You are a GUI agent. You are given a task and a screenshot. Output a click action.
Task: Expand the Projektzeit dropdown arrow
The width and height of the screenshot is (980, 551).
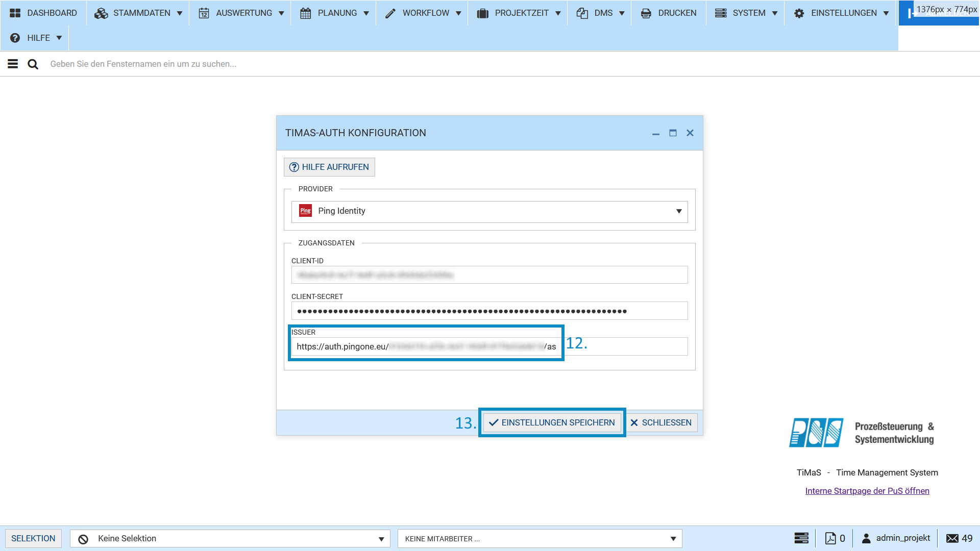(x=558, y=13)
